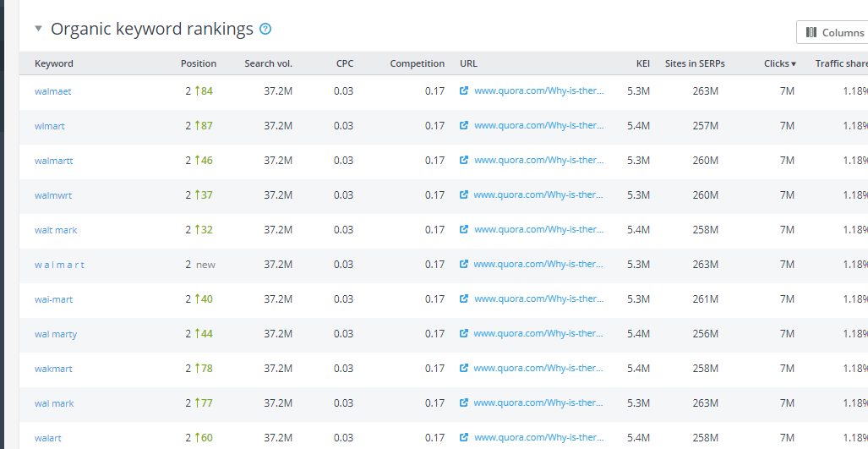
Task: Open the wai-mart keyword link
Action: point(54,299)
